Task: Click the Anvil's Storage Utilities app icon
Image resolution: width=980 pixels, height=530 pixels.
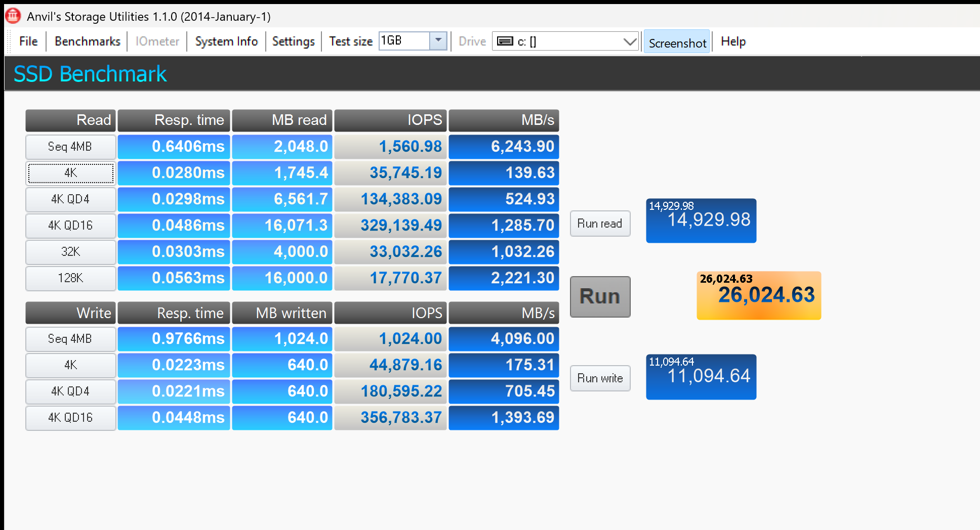Action: tap(13, 16)
